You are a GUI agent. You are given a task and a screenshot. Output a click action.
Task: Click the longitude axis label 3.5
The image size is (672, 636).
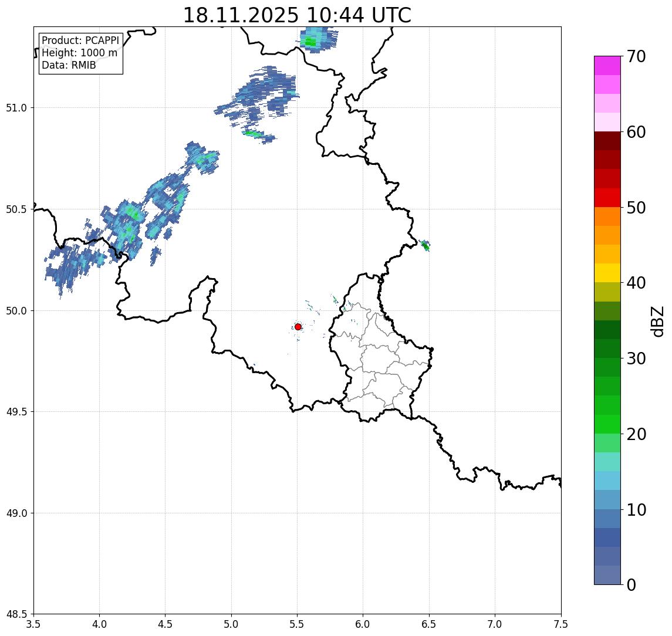pyautogui.click(x=33, y=624)
